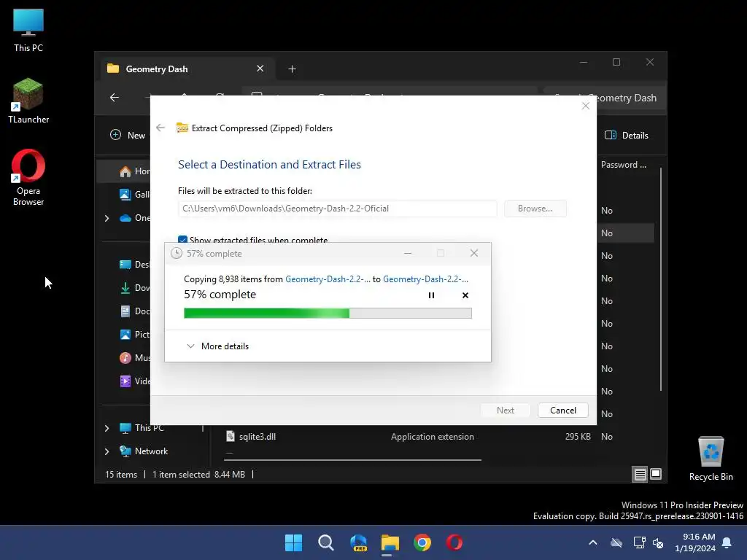Open Desktop in the navigation pane
This screenshot has height=560, width=747.
pos(135,264)
